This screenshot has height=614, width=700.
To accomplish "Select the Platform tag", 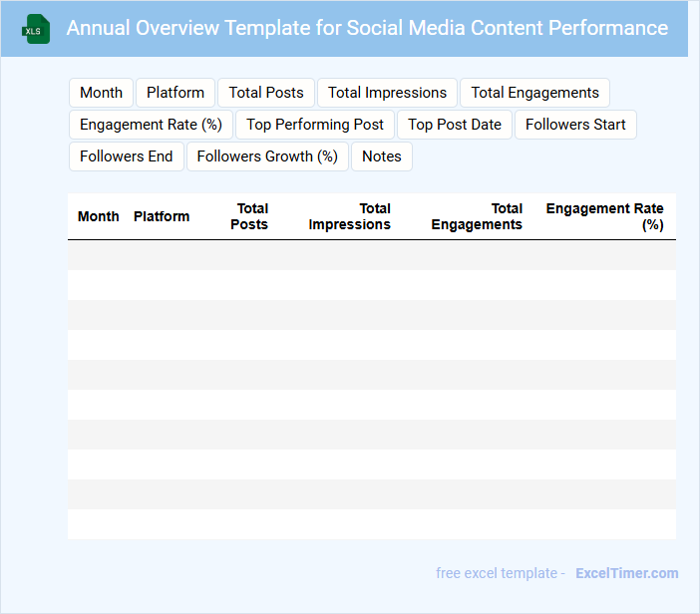I will [175, 93].
